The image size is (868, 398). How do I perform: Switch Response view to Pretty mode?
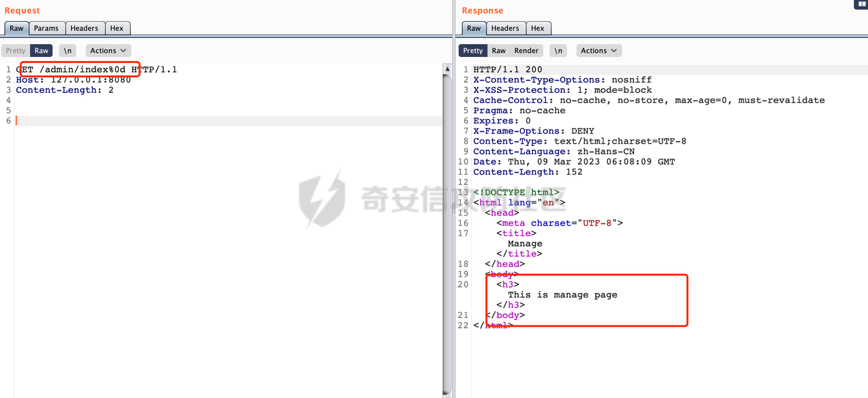[473, 51]
